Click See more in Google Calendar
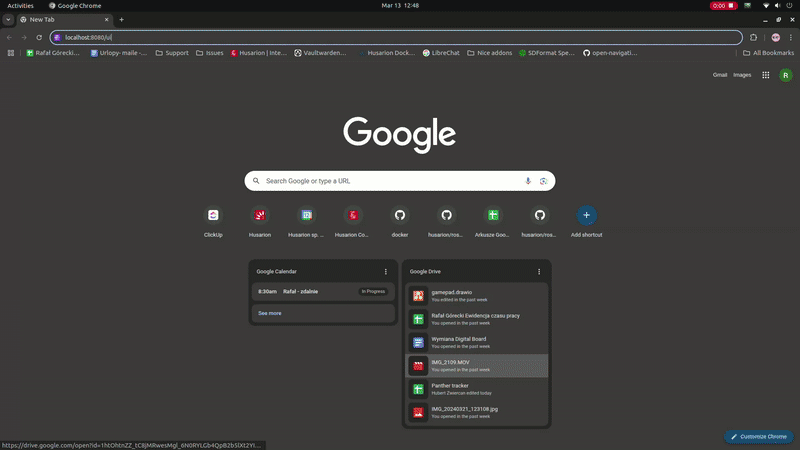 [x=269, y=313]
